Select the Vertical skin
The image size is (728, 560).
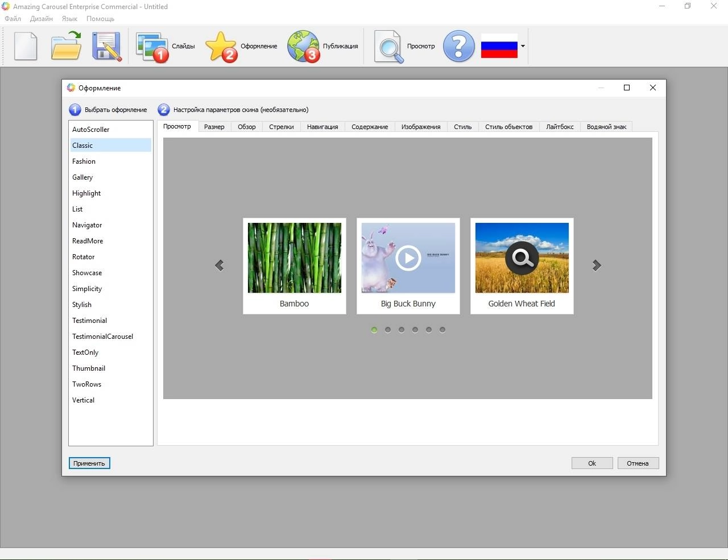tap(111, 400)
